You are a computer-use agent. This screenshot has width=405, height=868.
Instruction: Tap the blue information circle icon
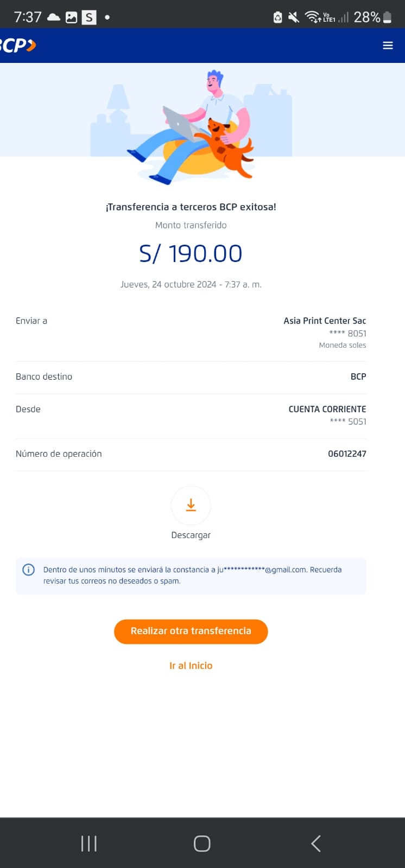28,570
